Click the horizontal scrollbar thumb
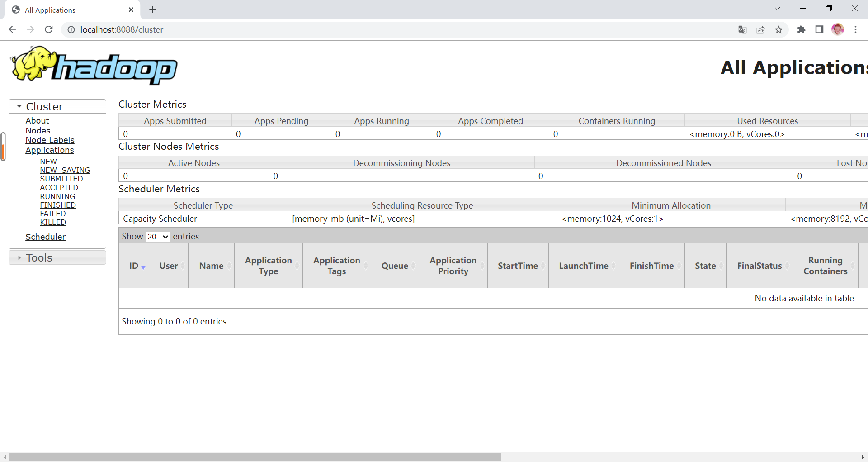868x462 pixels. coord(255,457)
